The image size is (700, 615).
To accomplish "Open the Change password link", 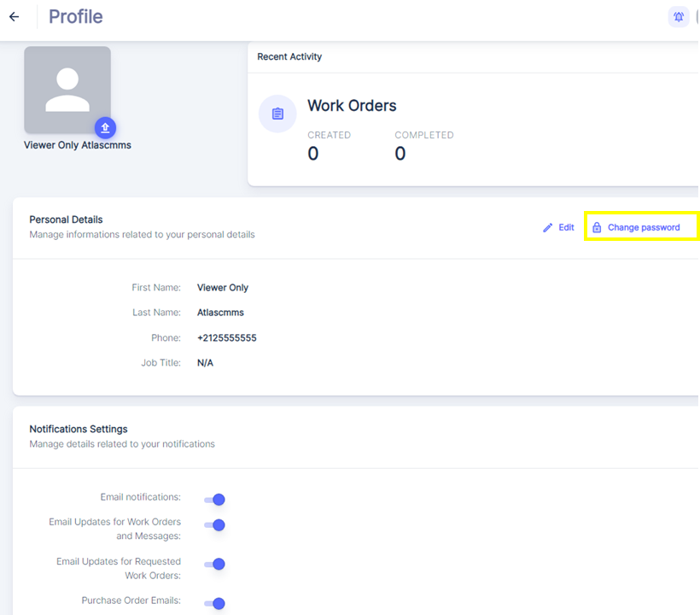I will coord(643,228).
